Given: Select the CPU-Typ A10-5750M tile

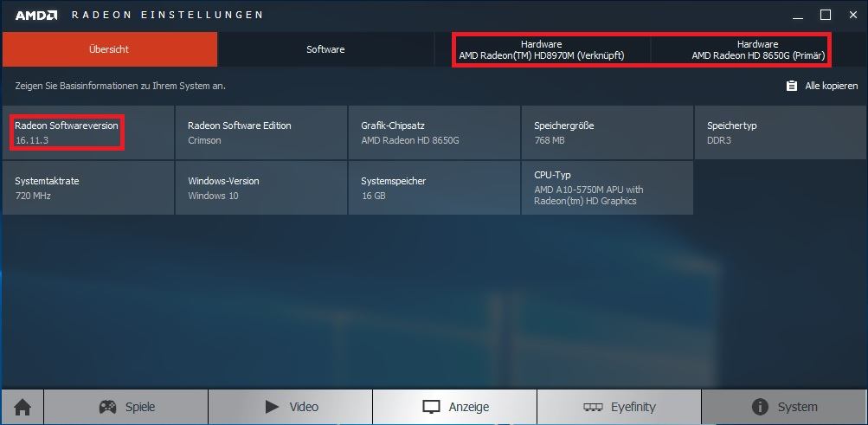Looking at the screenshot, I should tap(608, 188).
